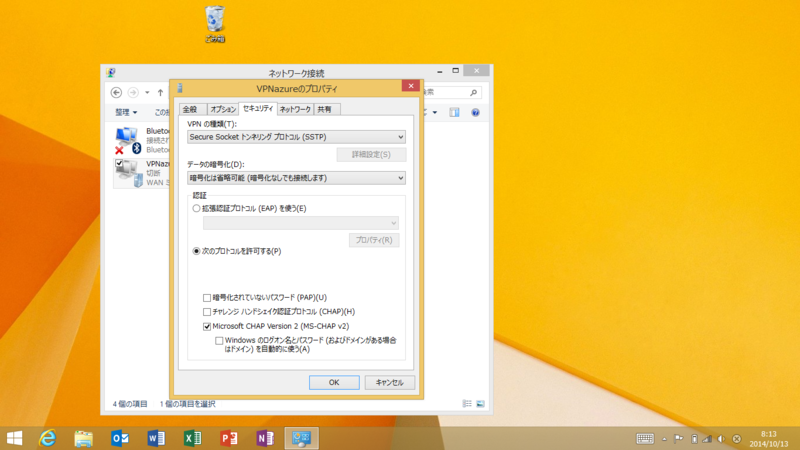Screen dimensions: 800x450
Task: Select the allow these protocols radio button
Action: click(x=196, y=251)
